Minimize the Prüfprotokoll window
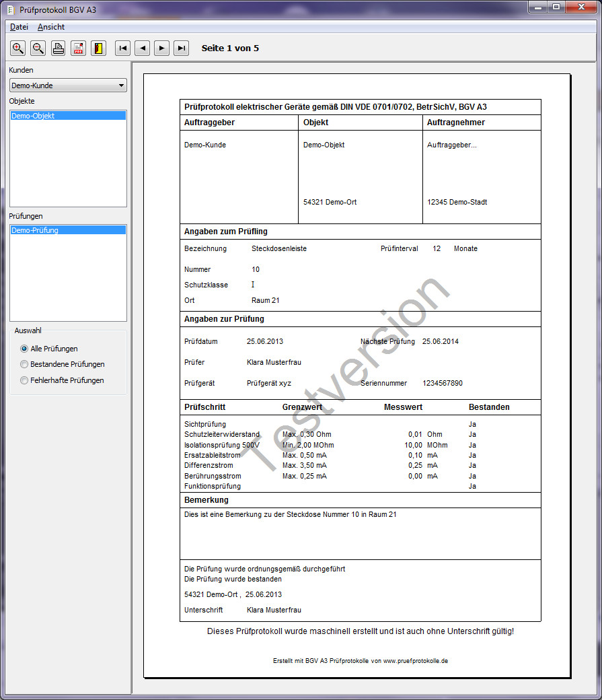The height and width of the screenshot is (700, 602). point(539,7)
